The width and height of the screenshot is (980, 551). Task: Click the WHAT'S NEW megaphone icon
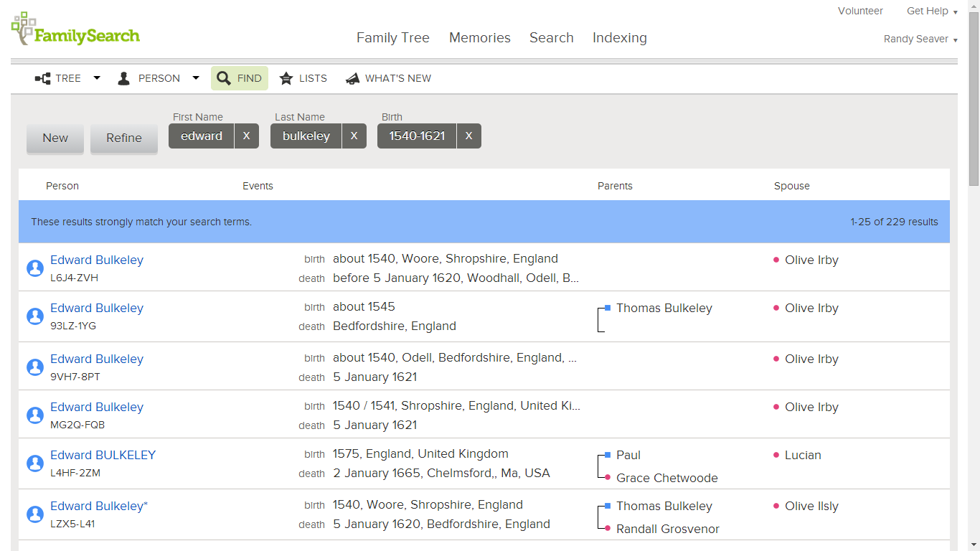(352, 77)
